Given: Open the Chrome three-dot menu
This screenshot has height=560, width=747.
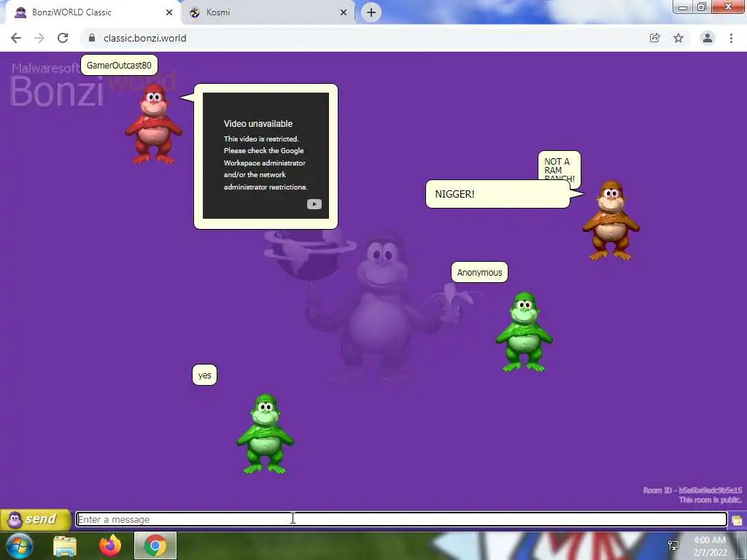Looking at the screenshot, I should [731, 38].
